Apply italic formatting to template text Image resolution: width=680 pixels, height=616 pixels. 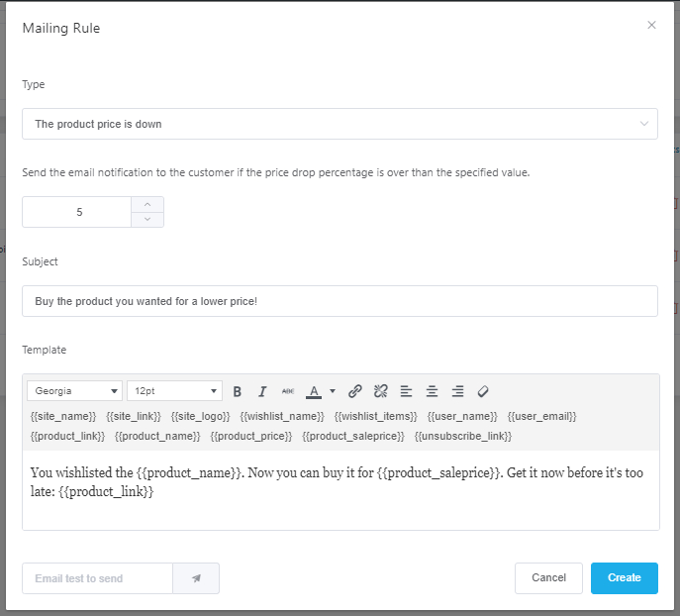pyautogui.click(x=262, y=391)
